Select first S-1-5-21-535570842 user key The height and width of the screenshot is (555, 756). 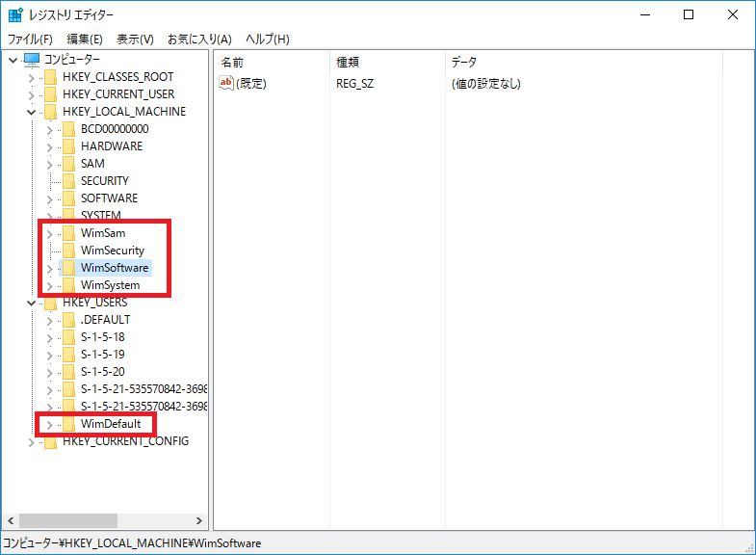[x=143, y=389]
